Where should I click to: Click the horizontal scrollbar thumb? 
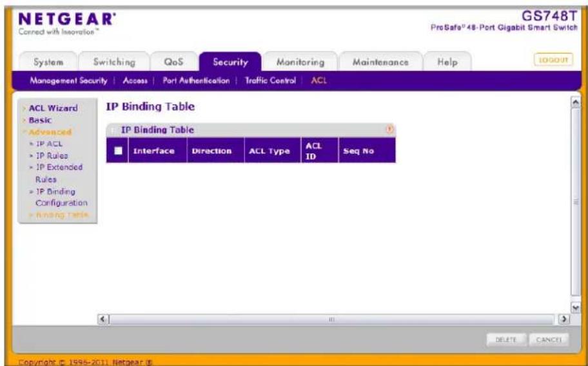(331, 319)
